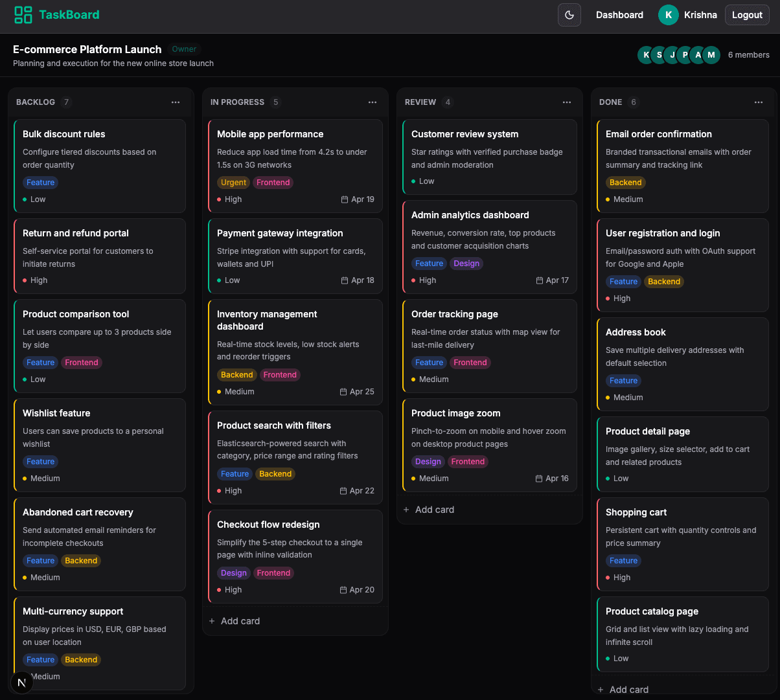Image resolution: width=780 pixels, height=700 pixels.
Task: Click the calendar icon on Product image zoom
Action: click(x=538, y=479)
